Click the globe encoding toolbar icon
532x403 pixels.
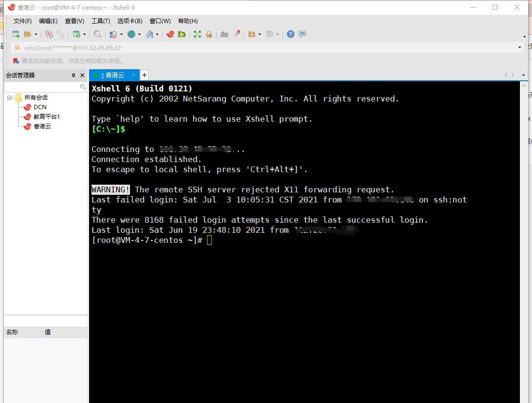tap(131, 34)
